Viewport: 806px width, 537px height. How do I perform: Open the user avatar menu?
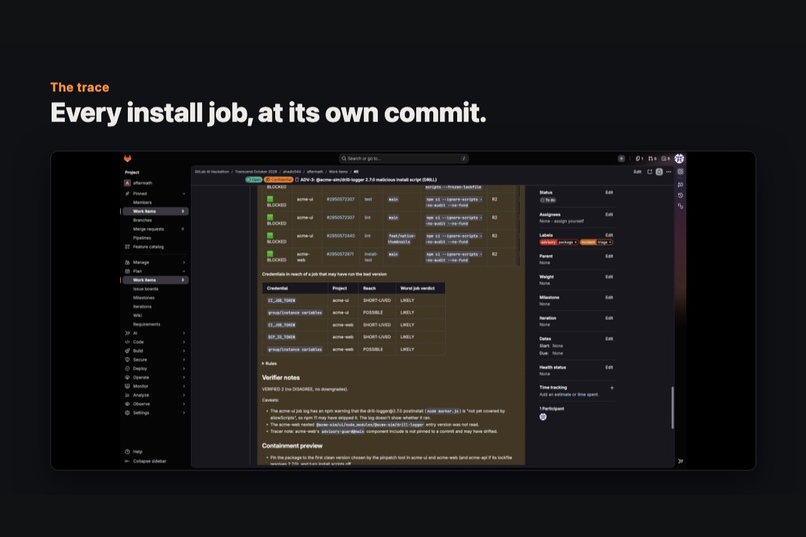(679, 159)
